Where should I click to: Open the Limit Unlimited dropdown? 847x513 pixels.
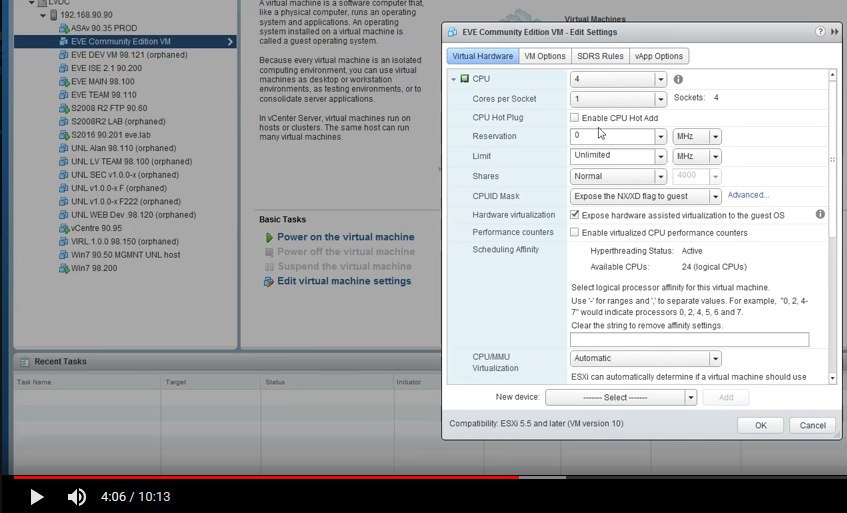coord(660,157)
